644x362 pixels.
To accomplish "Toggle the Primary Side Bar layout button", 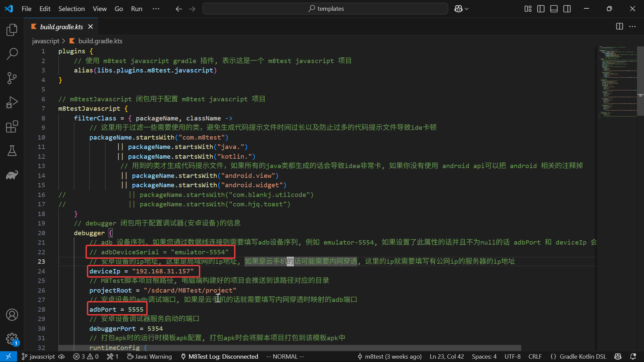I will click(x=541, y=9).
